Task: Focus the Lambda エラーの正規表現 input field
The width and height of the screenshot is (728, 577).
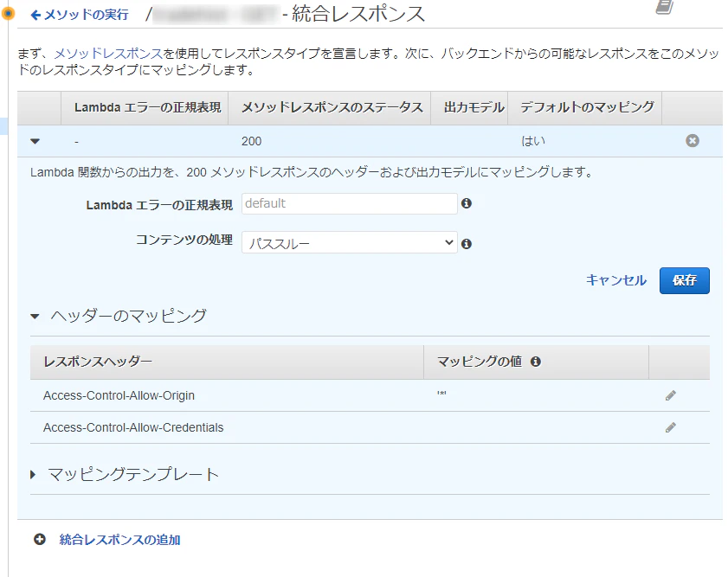Action: [349, 203]
